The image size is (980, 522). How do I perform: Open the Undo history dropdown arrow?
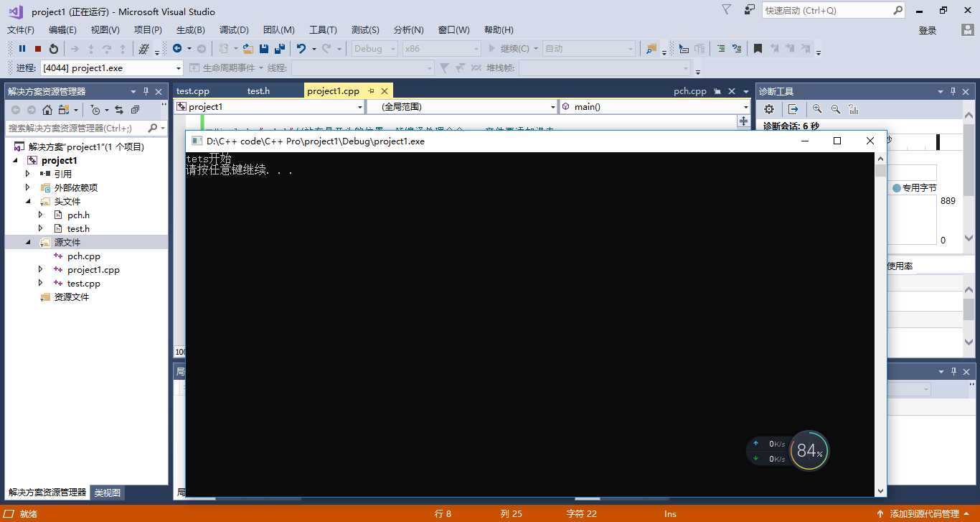click(314, 49)
